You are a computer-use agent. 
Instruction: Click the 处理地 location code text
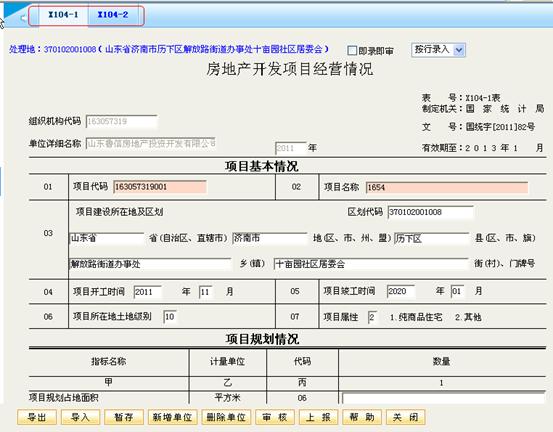pos(169,49)
